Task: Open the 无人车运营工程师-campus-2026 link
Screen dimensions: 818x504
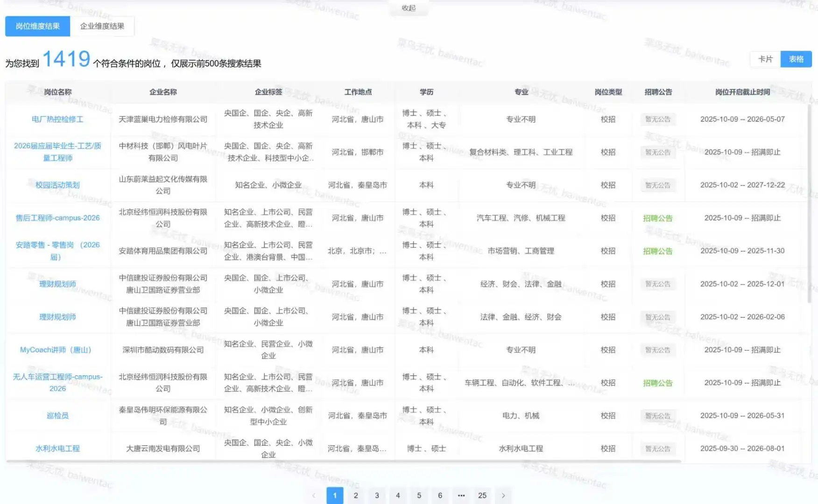Action: click(x=57, y=382)
